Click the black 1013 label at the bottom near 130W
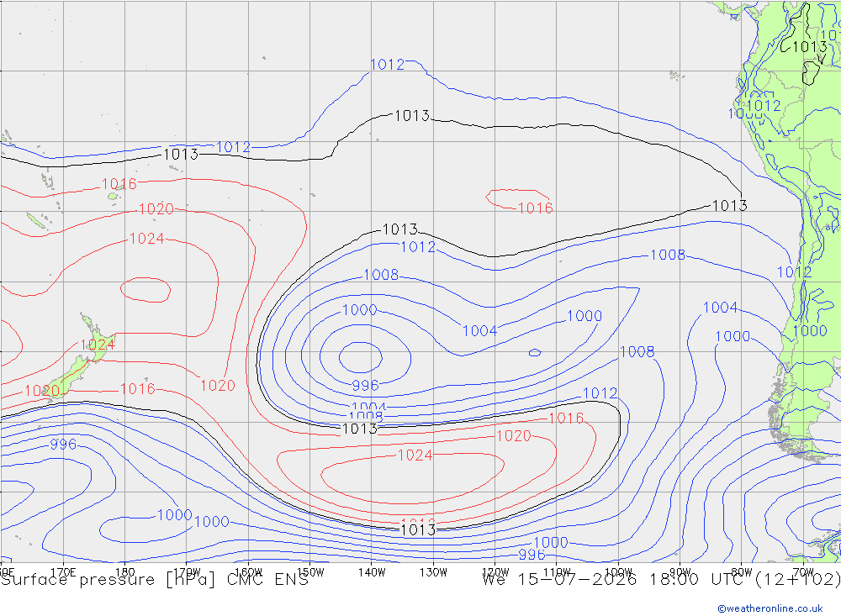Image resolution: width=841 pixels, height=616 pixels. click(418, 529)
